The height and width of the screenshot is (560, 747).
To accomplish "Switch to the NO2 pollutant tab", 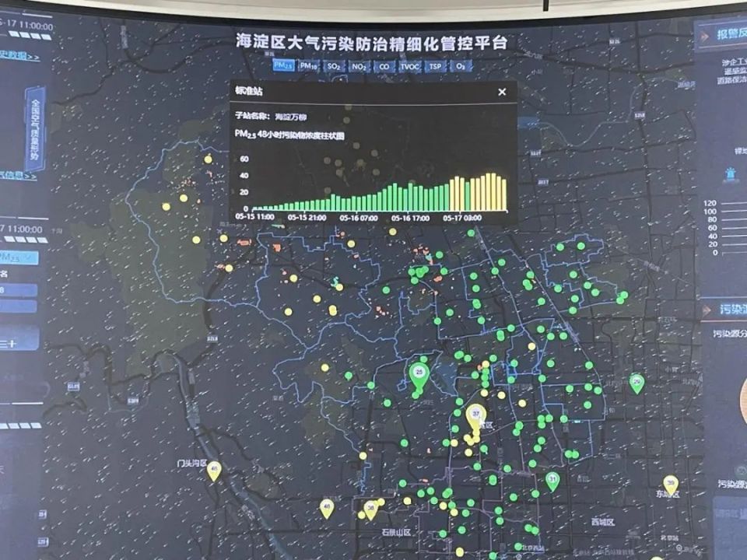I will tap(359, 66).
